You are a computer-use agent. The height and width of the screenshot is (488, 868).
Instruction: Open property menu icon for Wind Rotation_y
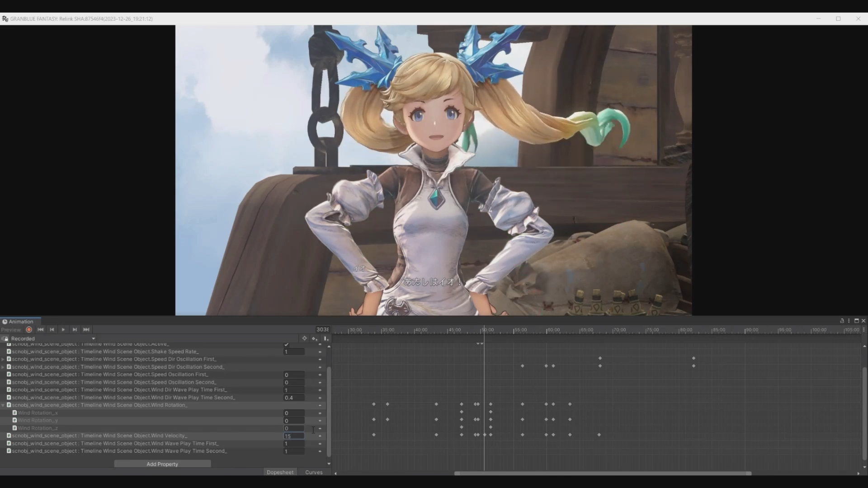click(x=320, y=421)
